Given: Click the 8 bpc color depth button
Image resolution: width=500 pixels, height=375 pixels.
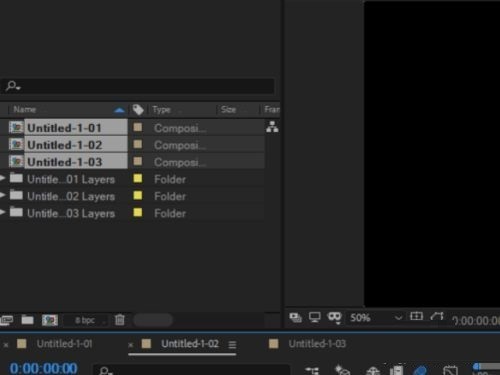Looking at the screenshot, I should [85, 320].
